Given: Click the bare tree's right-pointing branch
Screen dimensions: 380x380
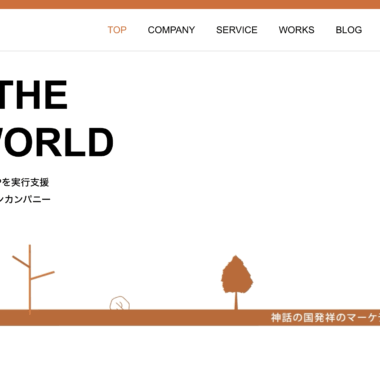Looking at the screenshot, I should pos(43,275).
